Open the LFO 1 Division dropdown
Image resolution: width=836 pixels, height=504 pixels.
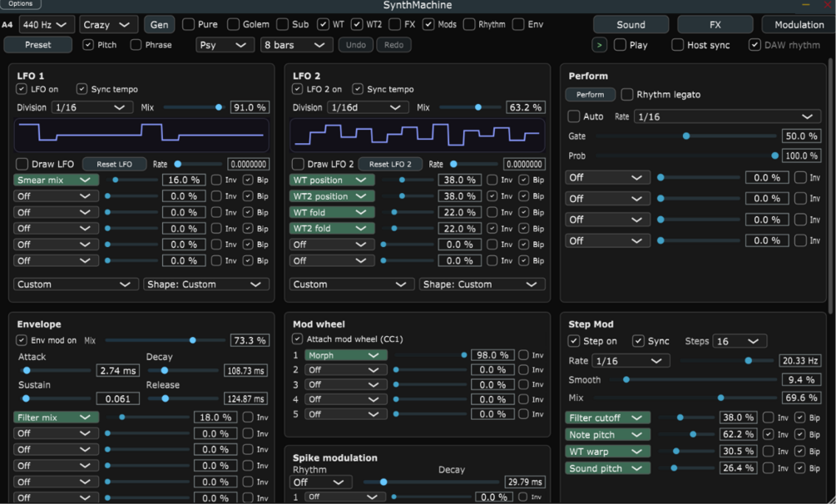tap(92, 107)
